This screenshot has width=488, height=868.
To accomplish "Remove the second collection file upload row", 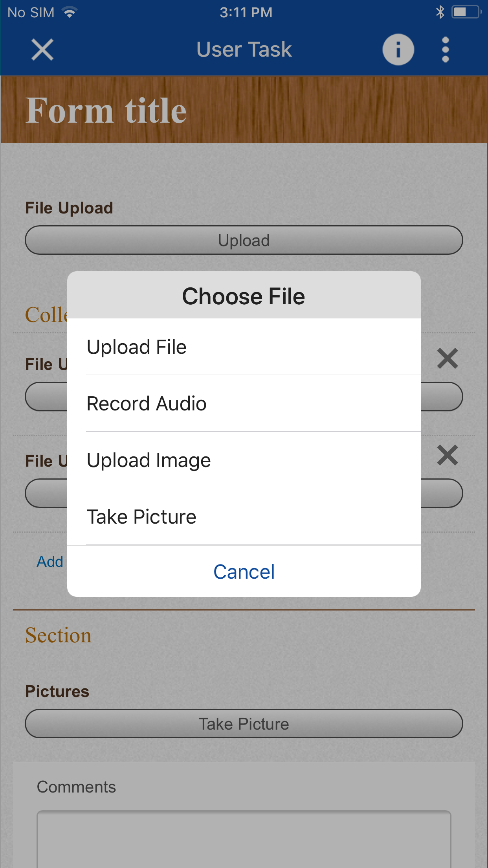I will [448, 455].
